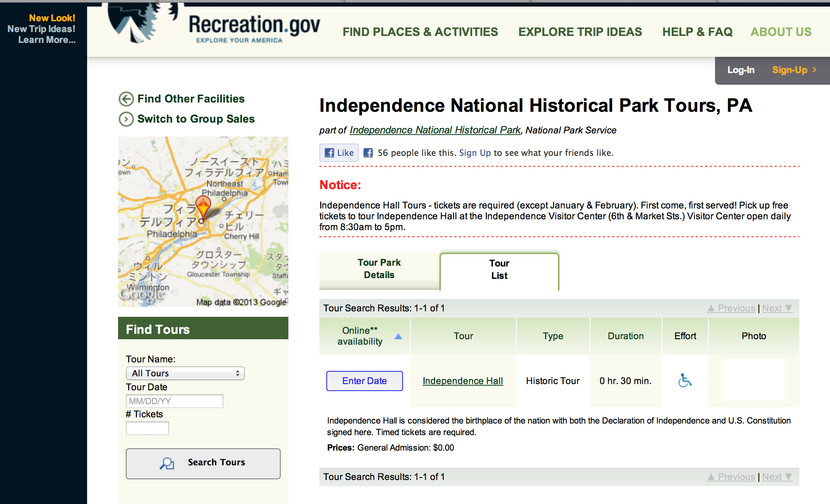Click bottom Previous results link
The image size is (830, 504).
731,477
